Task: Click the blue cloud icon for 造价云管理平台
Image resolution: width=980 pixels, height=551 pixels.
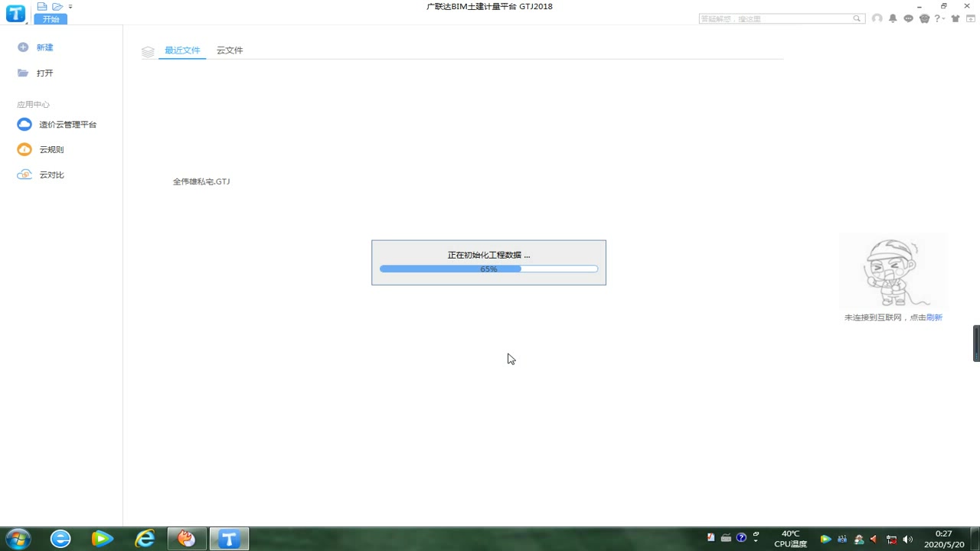Action: [24, 124]
